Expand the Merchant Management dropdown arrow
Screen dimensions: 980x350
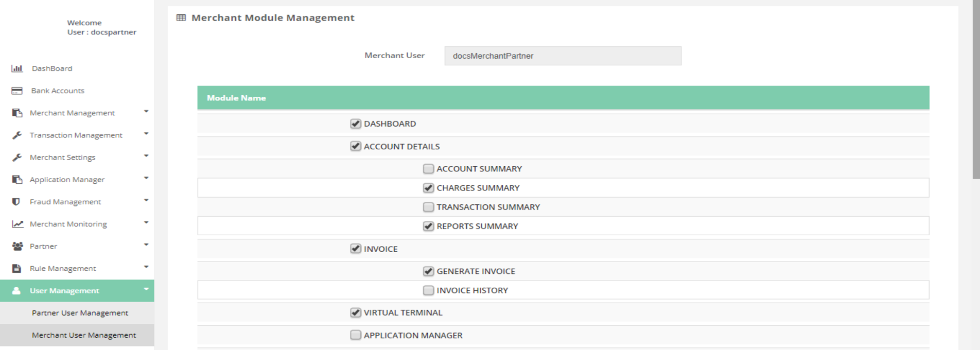(x=146, y=112)
